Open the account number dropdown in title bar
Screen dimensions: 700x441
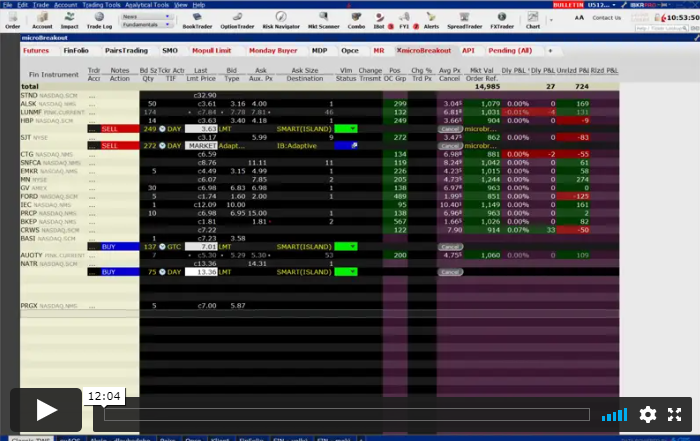coord(601,4)
